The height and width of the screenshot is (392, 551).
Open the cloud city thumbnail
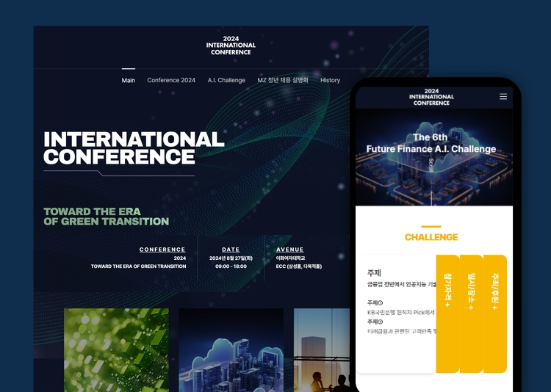click(x=231, y=349)
